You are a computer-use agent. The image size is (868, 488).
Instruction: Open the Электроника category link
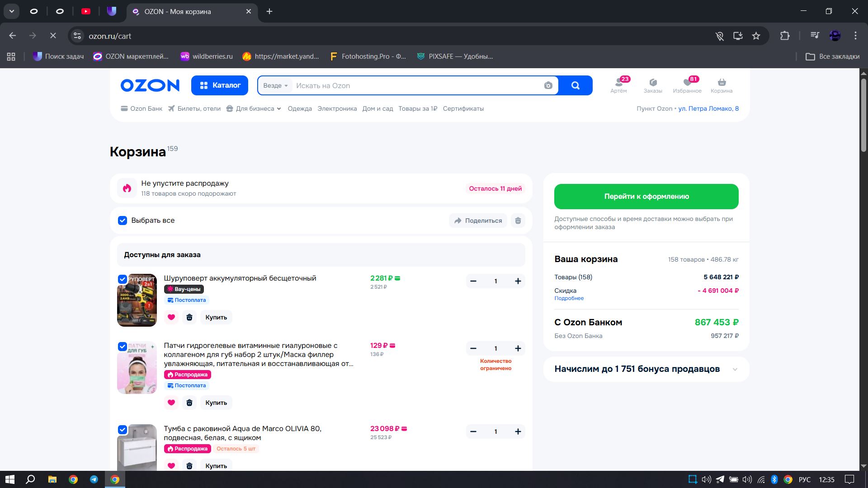(337, 108)
